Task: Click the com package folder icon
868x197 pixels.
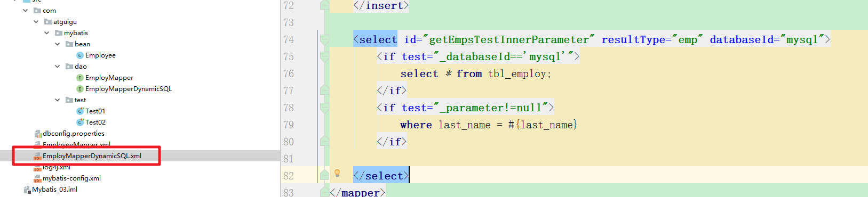Action: point(37,11)
